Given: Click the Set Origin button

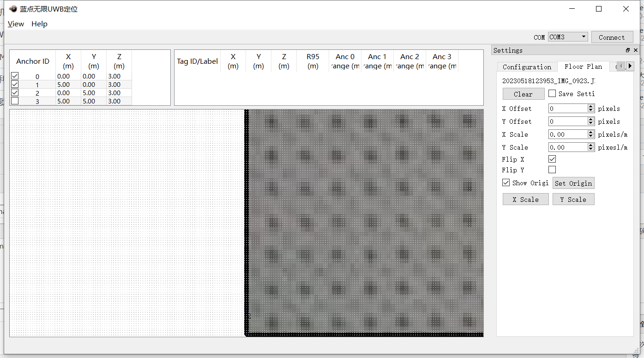Looking at the screenshot, I should [573, 183].
